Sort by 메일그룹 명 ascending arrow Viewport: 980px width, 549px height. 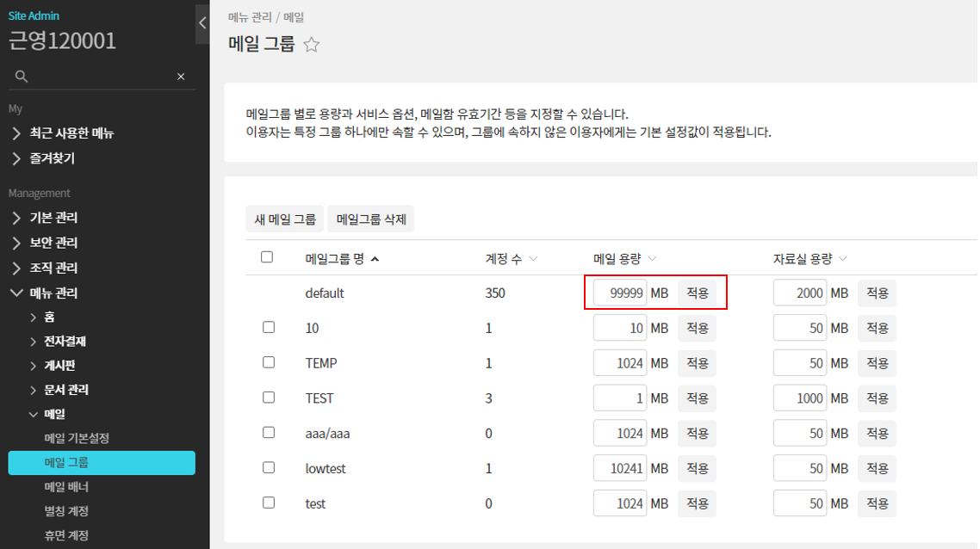coord(374,258)
